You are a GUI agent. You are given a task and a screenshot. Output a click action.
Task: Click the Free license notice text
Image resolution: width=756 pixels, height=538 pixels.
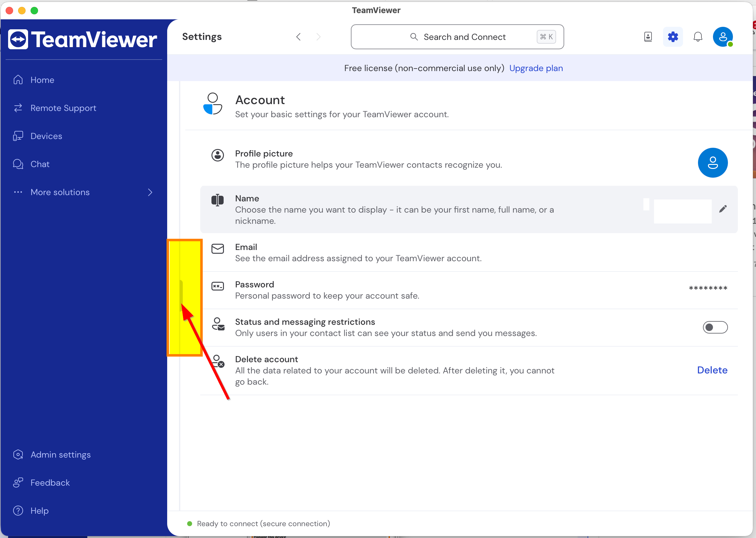[x=424, y=68]
